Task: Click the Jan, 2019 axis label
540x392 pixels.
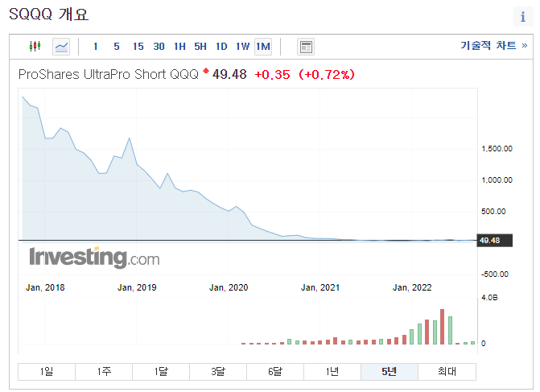Action: pyautogui.click(x=137, y=287)
